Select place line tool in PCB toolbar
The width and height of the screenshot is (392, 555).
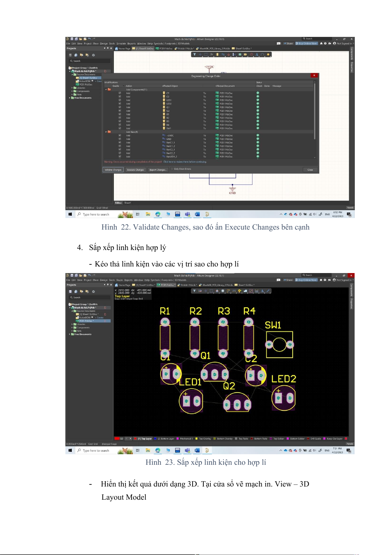(268, 291)
